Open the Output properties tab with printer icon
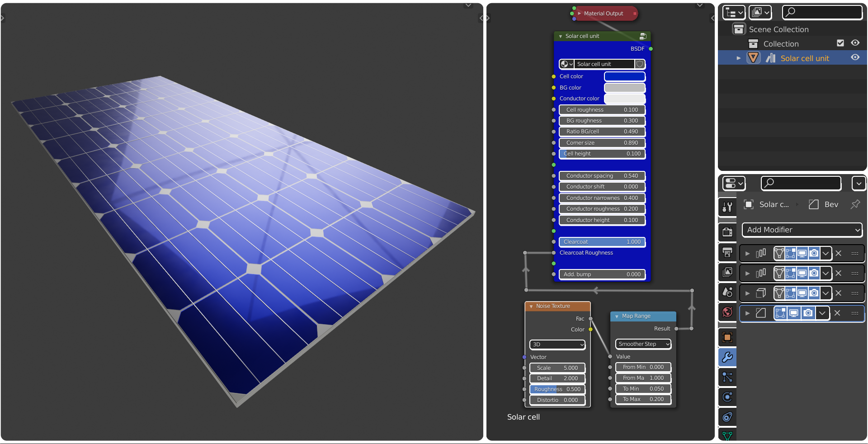 (x=727, y=252)
